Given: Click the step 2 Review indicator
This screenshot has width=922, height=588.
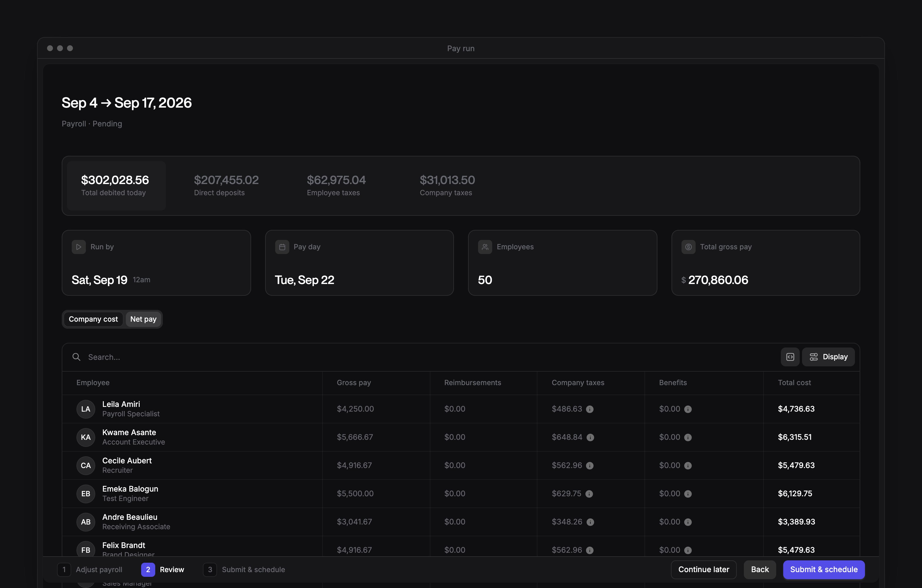Looking at the screenshot, I should pos(163,570).
